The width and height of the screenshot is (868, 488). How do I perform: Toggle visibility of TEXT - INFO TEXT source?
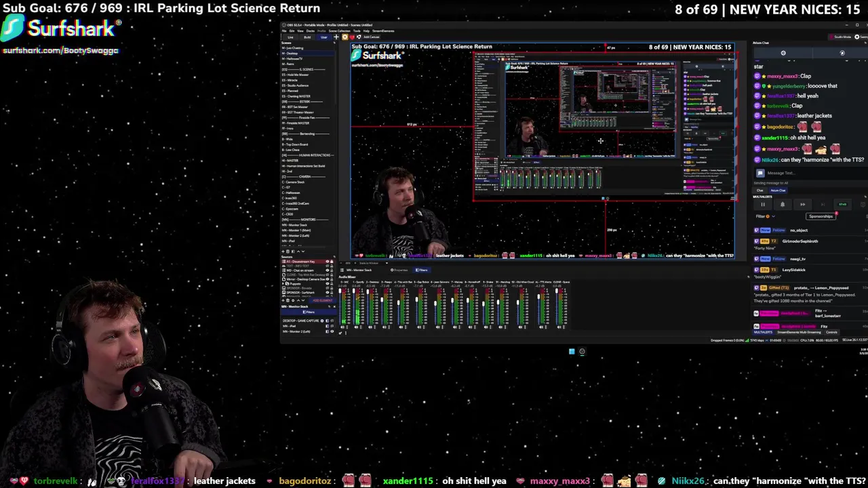pos(328,266)
